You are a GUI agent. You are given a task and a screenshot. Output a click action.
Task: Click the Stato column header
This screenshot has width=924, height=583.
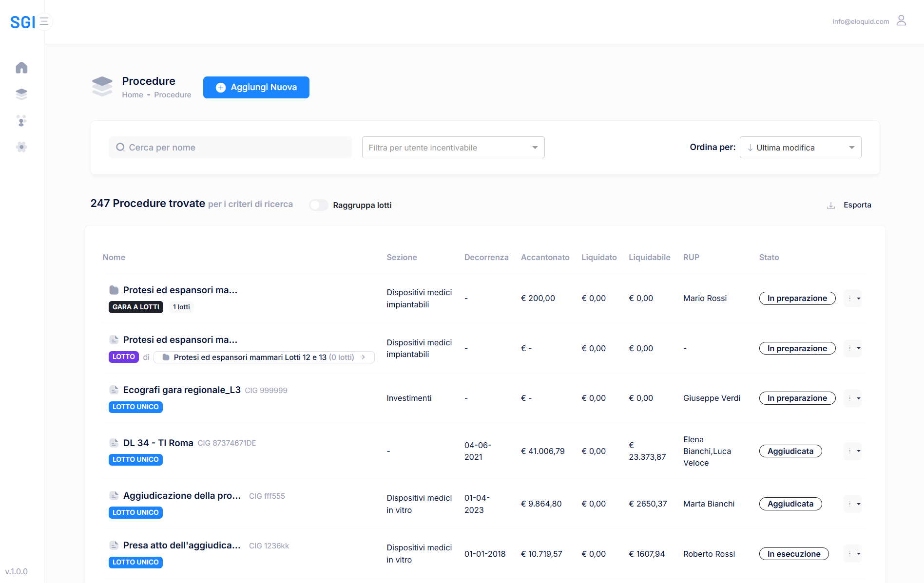click(x=769, y=257)
